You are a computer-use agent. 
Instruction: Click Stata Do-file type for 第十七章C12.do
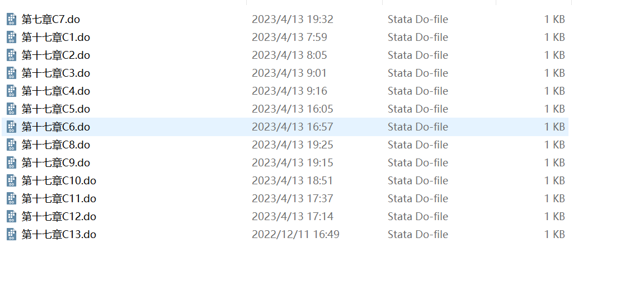coord(417,217)
